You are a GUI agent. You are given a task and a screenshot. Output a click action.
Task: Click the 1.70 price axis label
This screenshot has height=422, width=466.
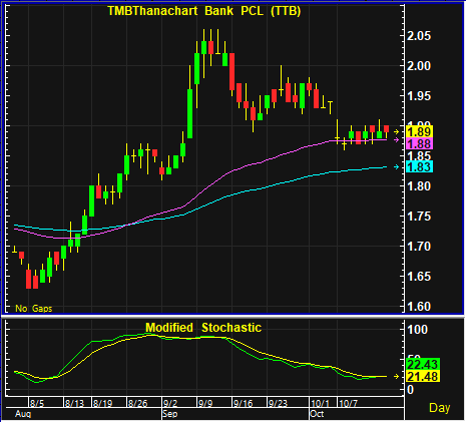(x=419, y=247)
